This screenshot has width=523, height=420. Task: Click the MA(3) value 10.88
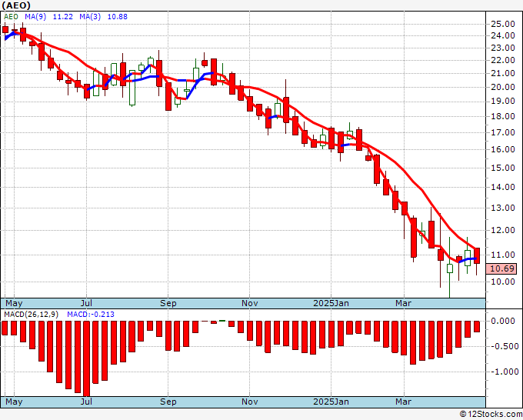[x=118, y=16]
